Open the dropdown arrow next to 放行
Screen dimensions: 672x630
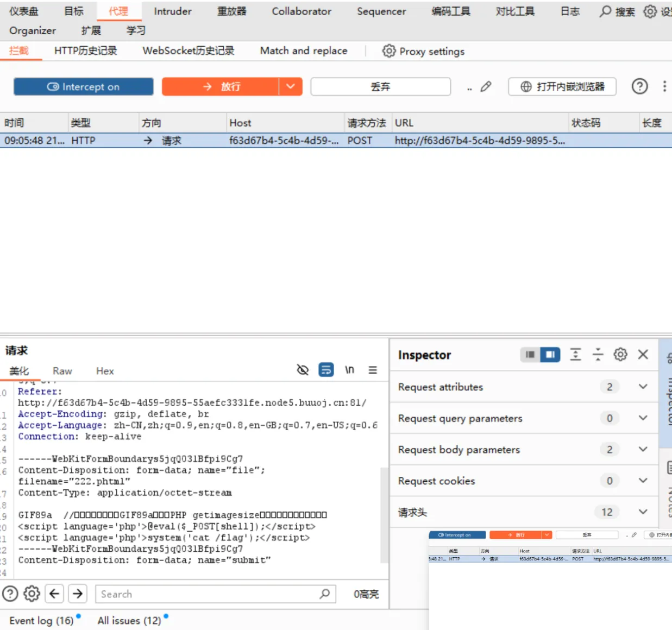[x=291, y=86]
